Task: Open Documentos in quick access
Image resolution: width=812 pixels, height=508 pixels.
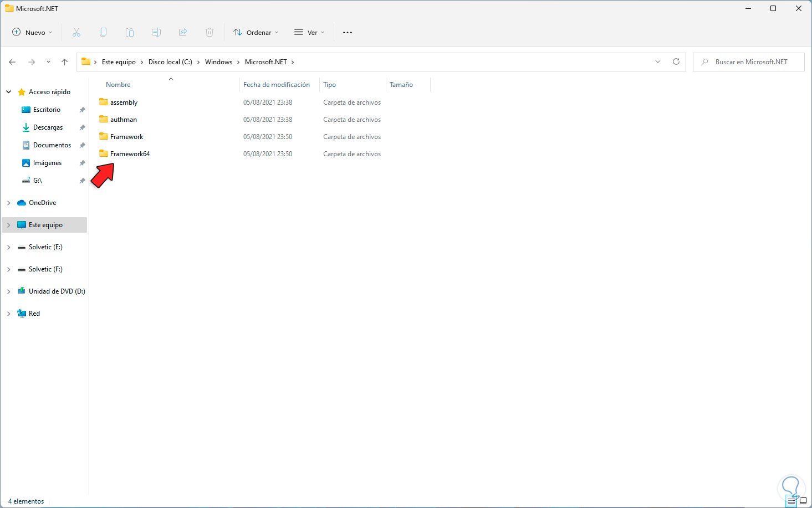Action: tap(52, 145)
